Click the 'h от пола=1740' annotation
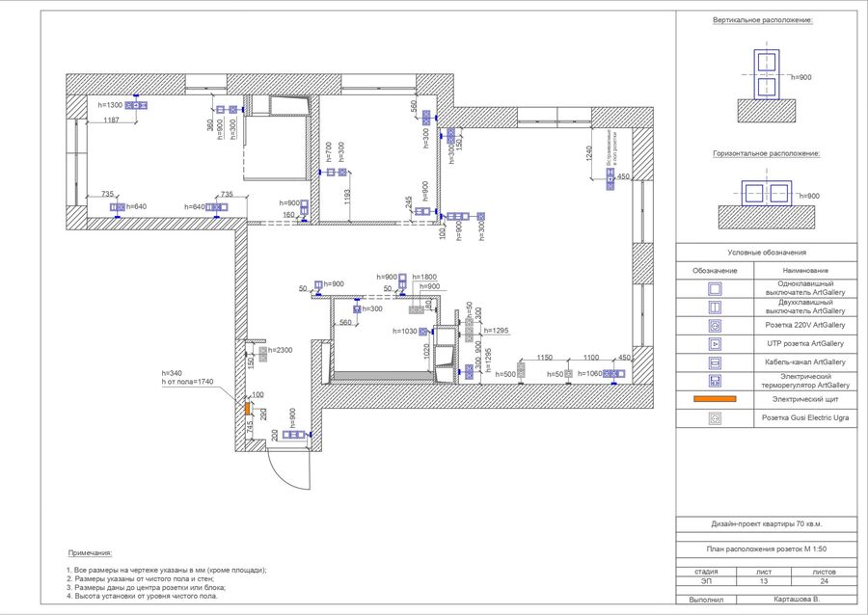This screenshot has height=615, width=868. click(x=188, y=382)
